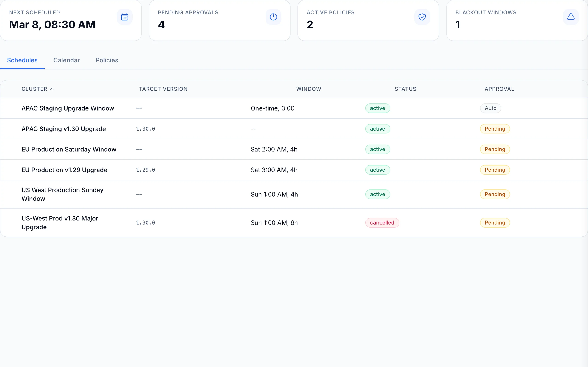Switch to the Calendar tab
588x367 pixels.
coord(66,60)
